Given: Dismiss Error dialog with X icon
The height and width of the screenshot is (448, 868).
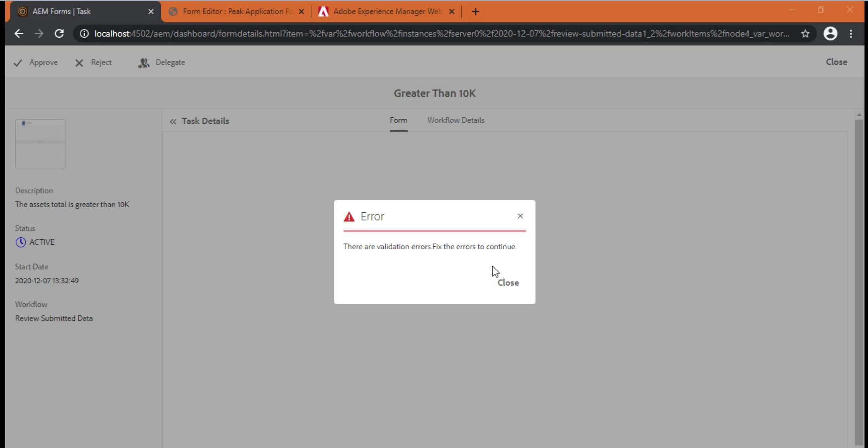Looking at the screenshot, I should coord(520,216).
